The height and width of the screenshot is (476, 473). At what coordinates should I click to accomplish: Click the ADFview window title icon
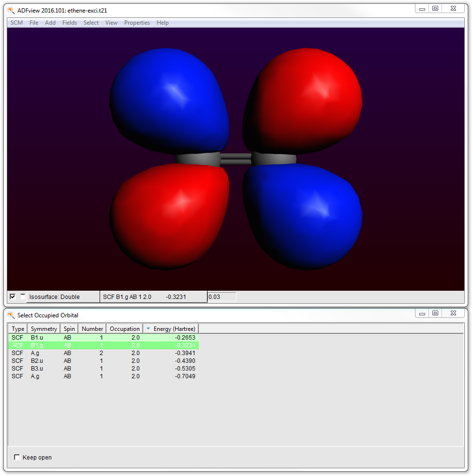click(11, 10)
